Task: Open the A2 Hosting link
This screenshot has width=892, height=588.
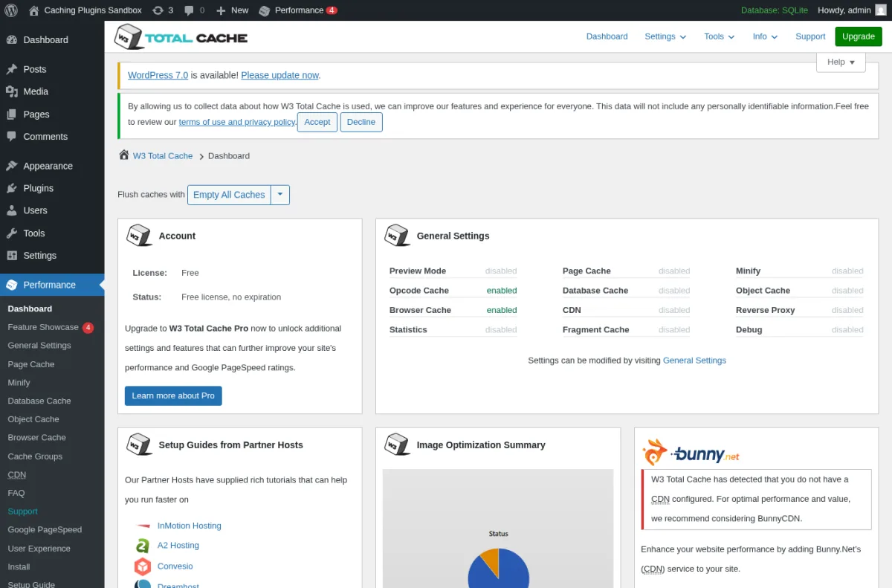Action: [178, 546]
